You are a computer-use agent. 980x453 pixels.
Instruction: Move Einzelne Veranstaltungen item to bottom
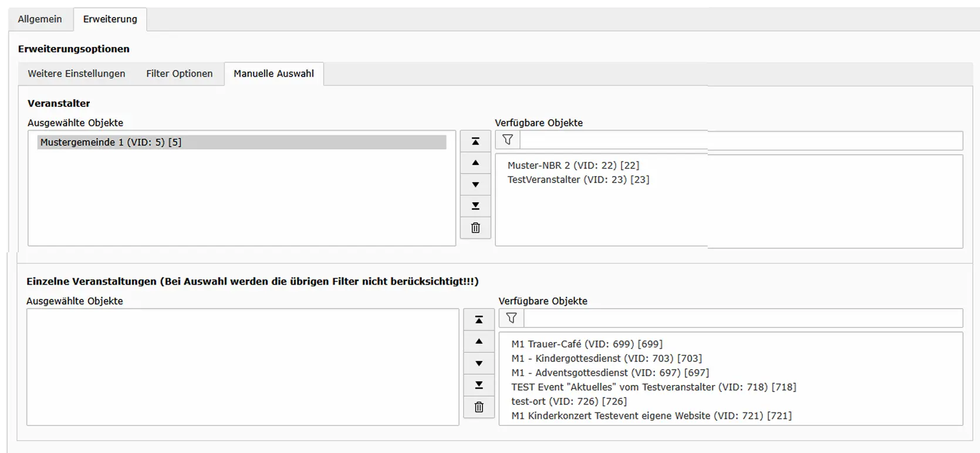[x=479, y=385]
